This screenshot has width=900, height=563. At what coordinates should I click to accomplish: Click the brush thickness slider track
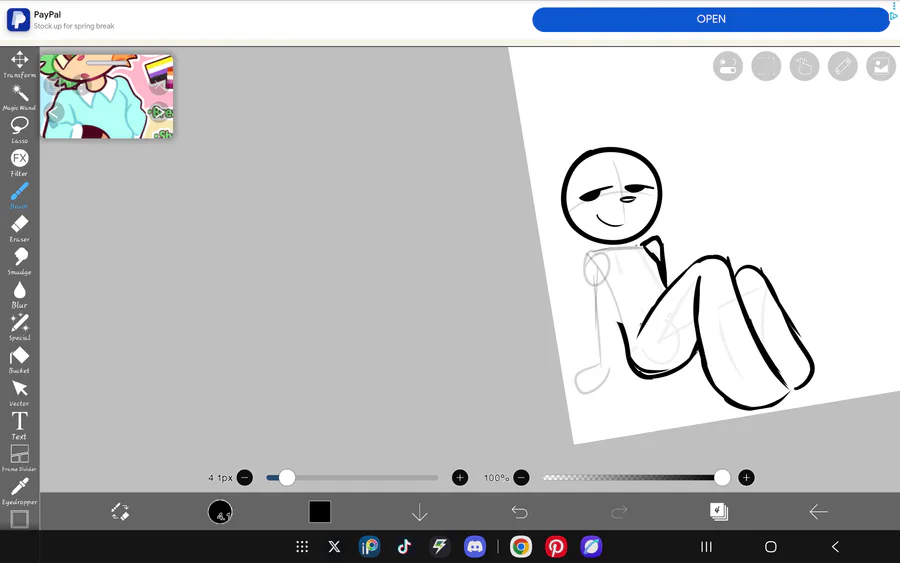click(352, 477)
